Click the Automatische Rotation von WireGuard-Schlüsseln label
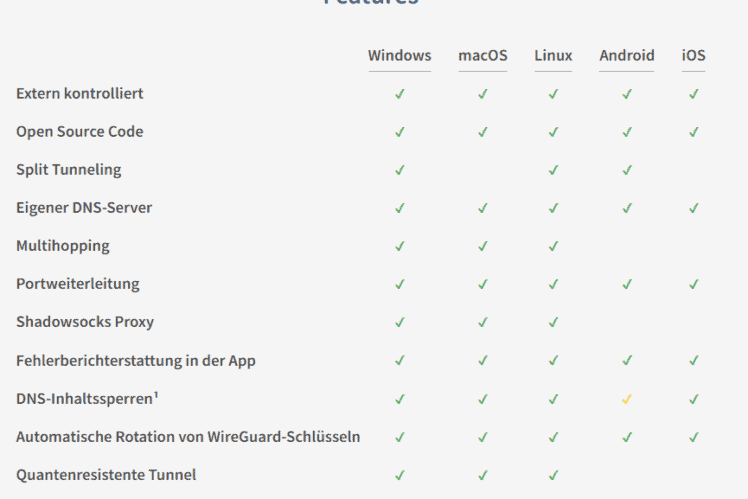748x499 pixels. point(188,437)
